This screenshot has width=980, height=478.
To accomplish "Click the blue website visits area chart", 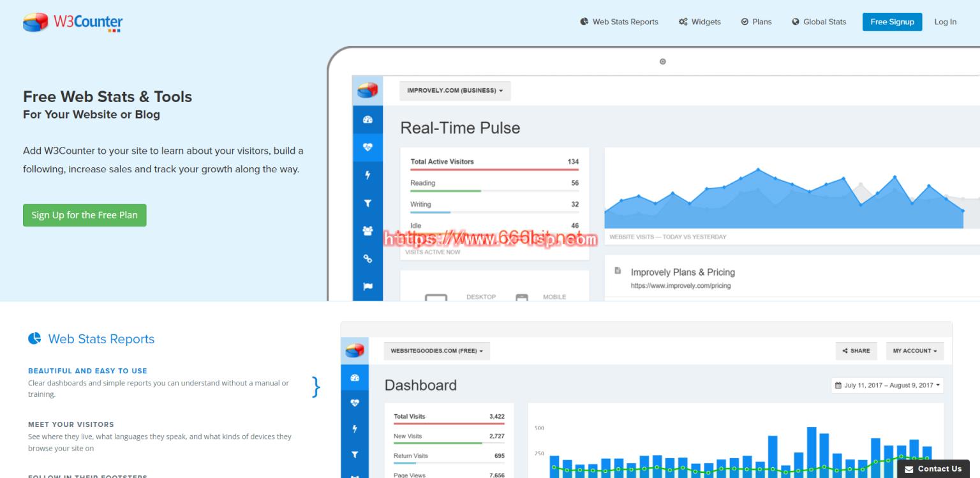I will pos(783,199).
